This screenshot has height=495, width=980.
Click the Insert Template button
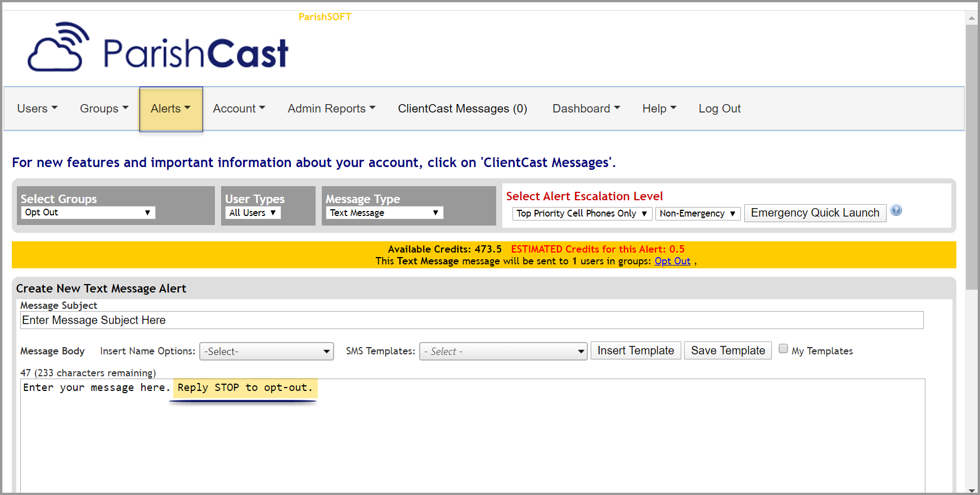click(636, 350)
